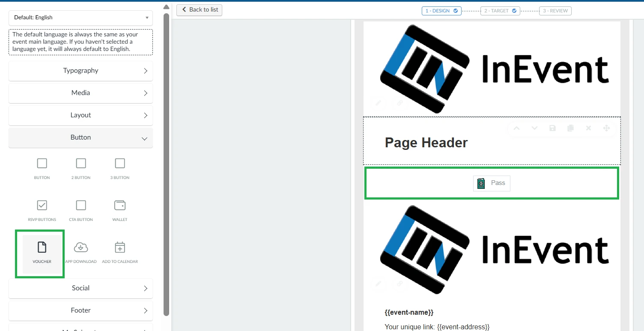Screen dimensions: 644x331
Task: Select the Page Header heading text
Action: tap(426, 143)
